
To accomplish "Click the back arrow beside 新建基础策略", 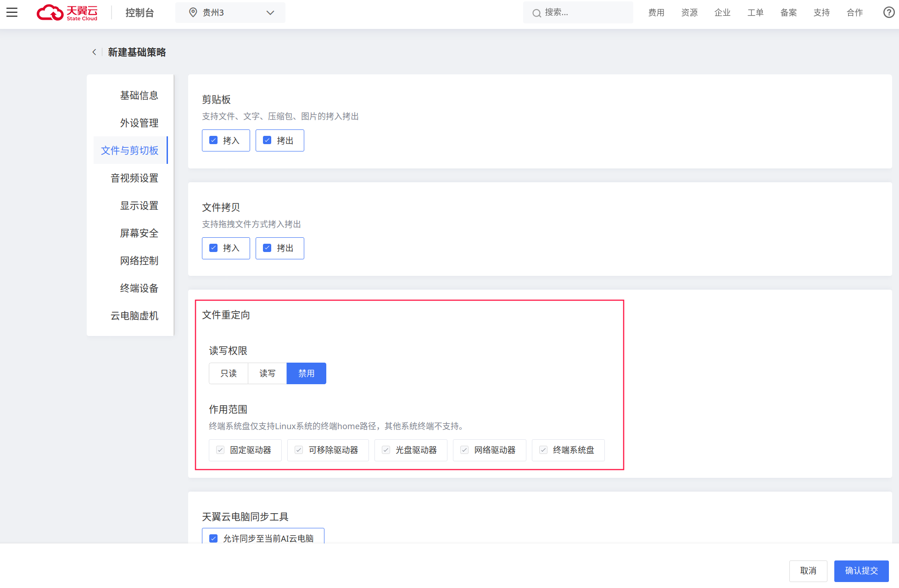I will point(94,52).
